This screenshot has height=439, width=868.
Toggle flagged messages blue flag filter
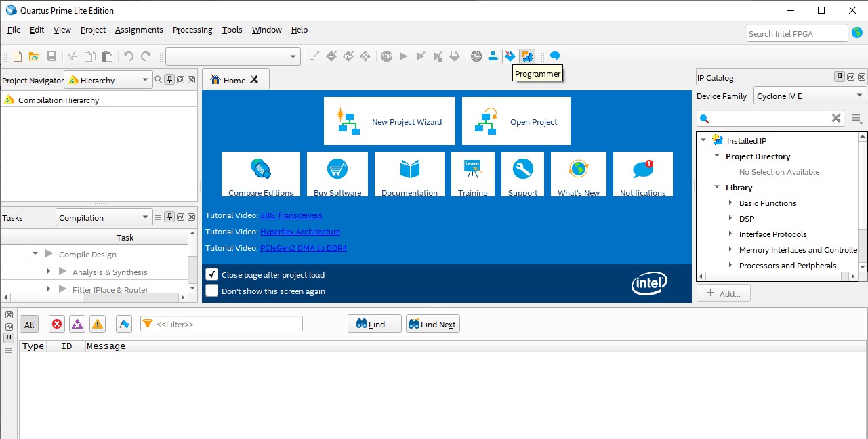click(123, 325)
